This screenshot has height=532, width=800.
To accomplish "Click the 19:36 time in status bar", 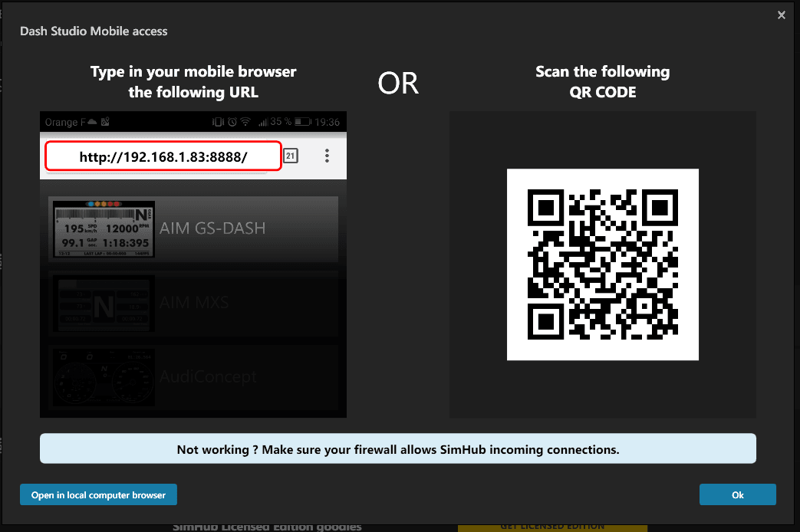I will (327, 122).
